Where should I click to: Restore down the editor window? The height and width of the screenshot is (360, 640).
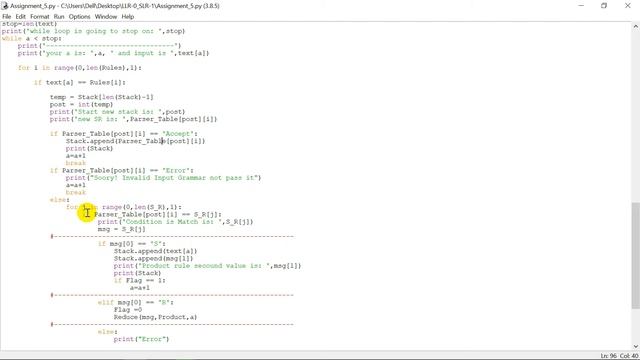click(604, 6)
